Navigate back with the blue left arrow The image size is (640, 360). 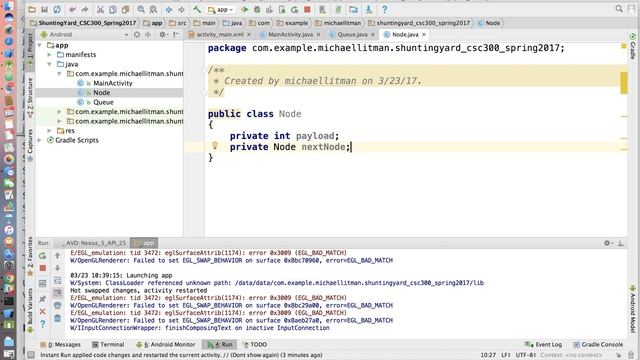click(x=169, y=9)
